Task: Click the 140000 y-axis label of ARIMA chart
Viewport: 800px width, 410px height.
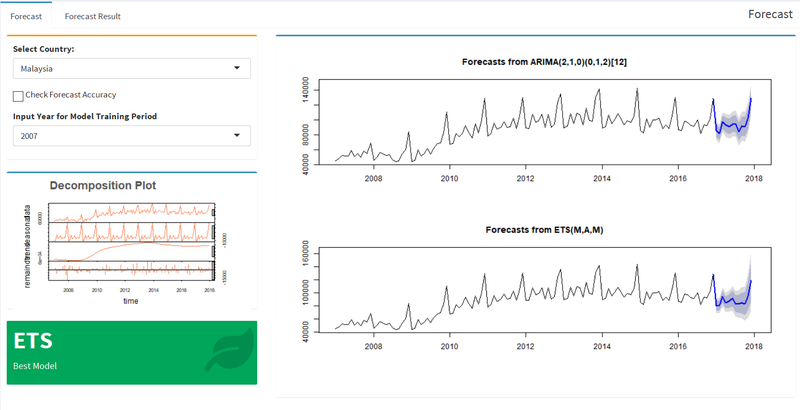Action: pyautogui.click(x=306, y=91)
